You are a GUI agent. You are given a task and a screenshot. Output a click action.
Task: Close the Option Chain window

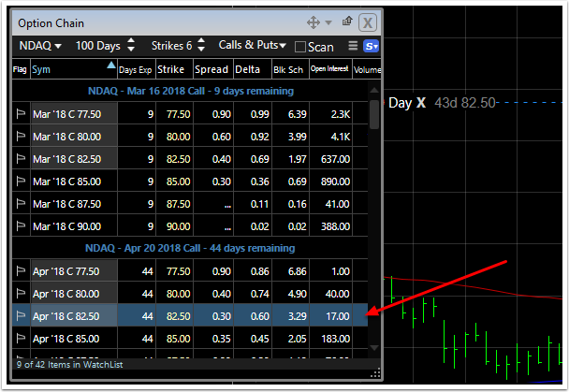pos(367,22)
